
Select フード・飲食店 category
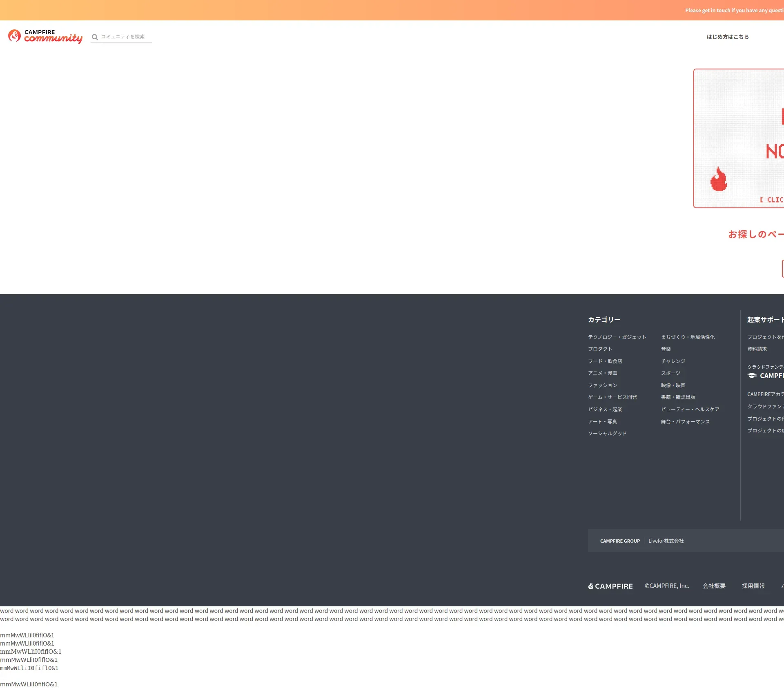(605, 361)
